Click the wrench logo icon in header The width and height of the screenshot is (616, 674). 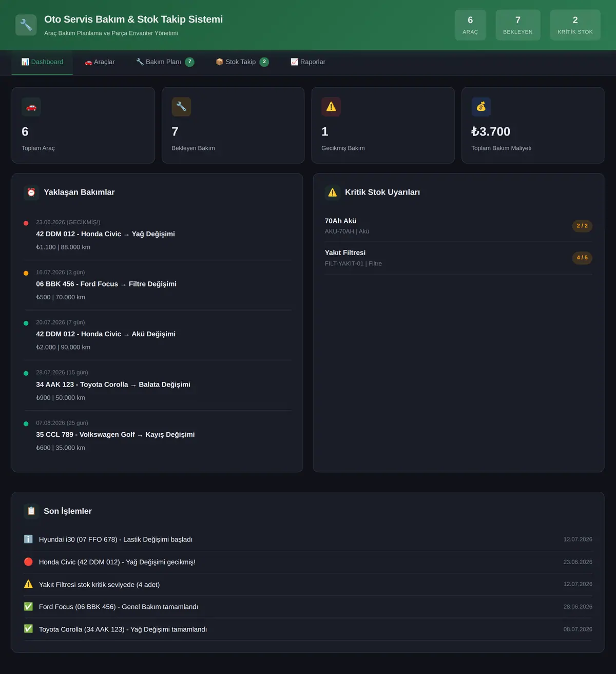26,25
